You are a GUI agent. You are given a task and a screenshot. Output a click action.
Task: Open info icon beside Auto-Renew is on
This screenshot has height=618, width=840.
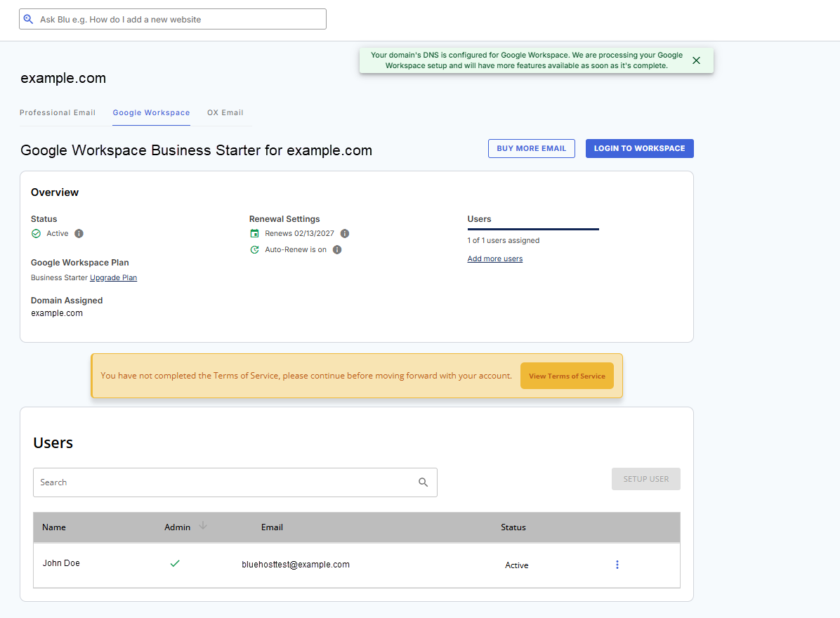pyautogui.click(x=337, y=249)
